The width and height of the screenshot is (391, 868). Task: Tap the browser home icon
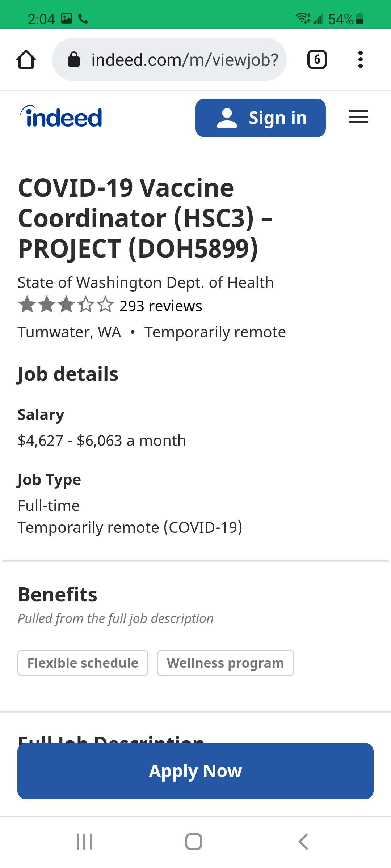coord(26,59)
